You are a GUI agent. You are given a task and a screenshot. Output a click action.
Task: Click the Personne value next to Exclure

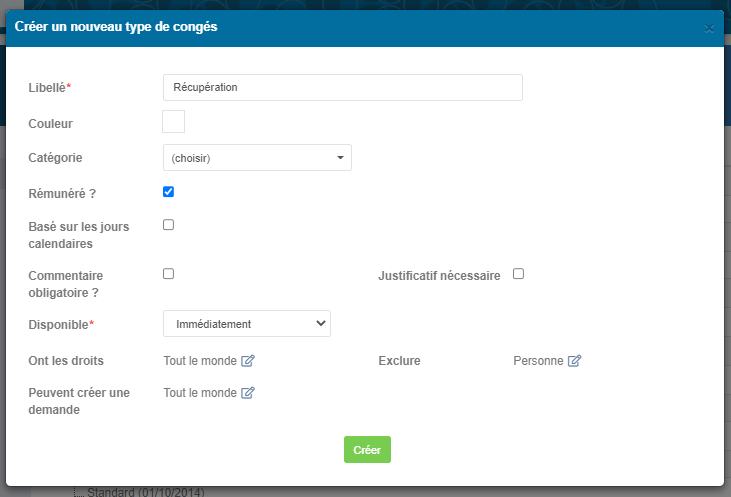(538, 361)
